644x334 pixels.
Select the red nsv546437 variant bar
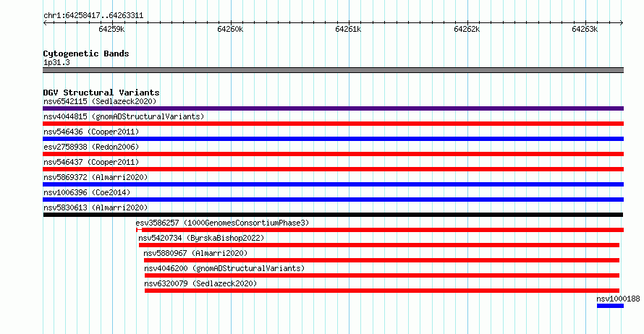[333, 169]
